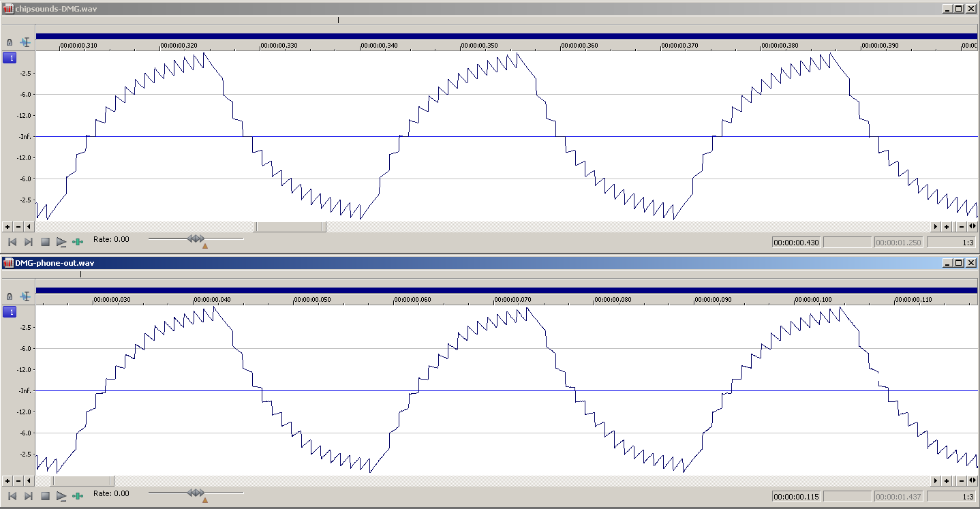This screenshot has width=980, height=509.
Task: Click Go to Start in DMG-phone-out.wav window
Action: click(x=12, y=496)
